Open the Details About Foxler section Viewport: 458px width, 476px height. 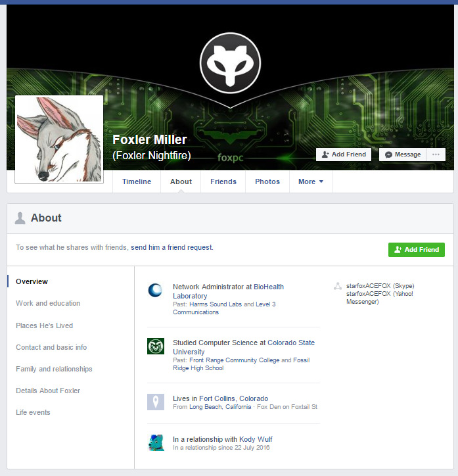pyautogui.click(x=48, y=391)
